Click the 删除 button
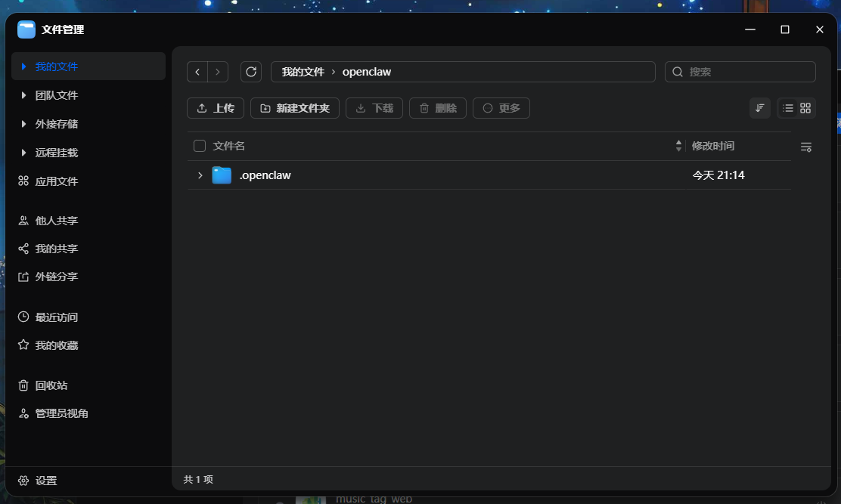This screenshot has width=841, height=504. tap(438, 108)
